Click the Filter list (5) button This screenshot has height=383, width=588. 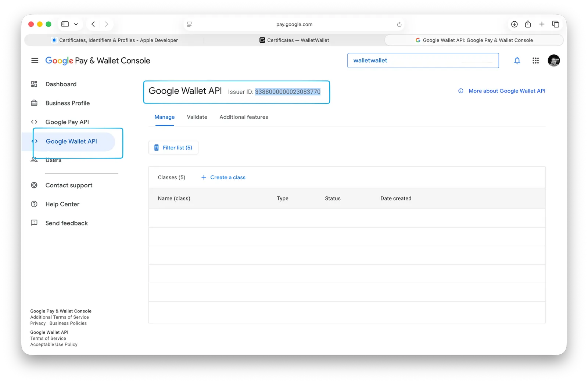tap(173, 148)
